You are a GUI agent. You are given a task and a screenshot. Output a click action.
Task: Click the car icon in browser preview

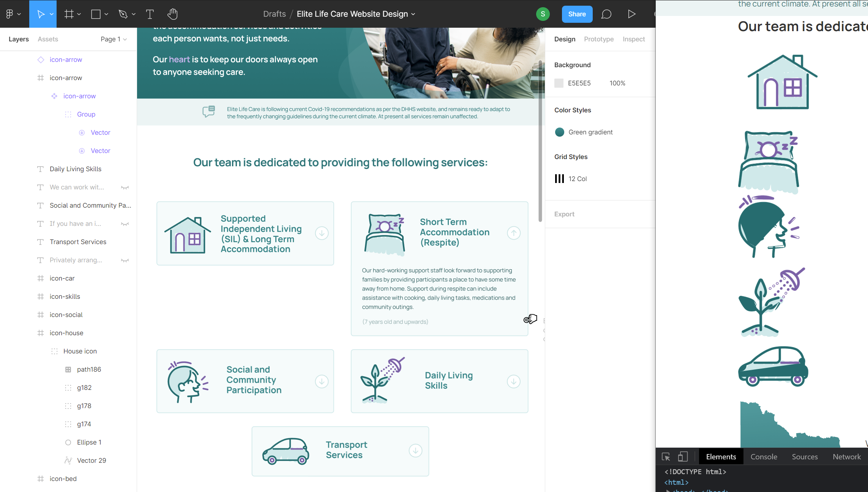click(773, 366)
